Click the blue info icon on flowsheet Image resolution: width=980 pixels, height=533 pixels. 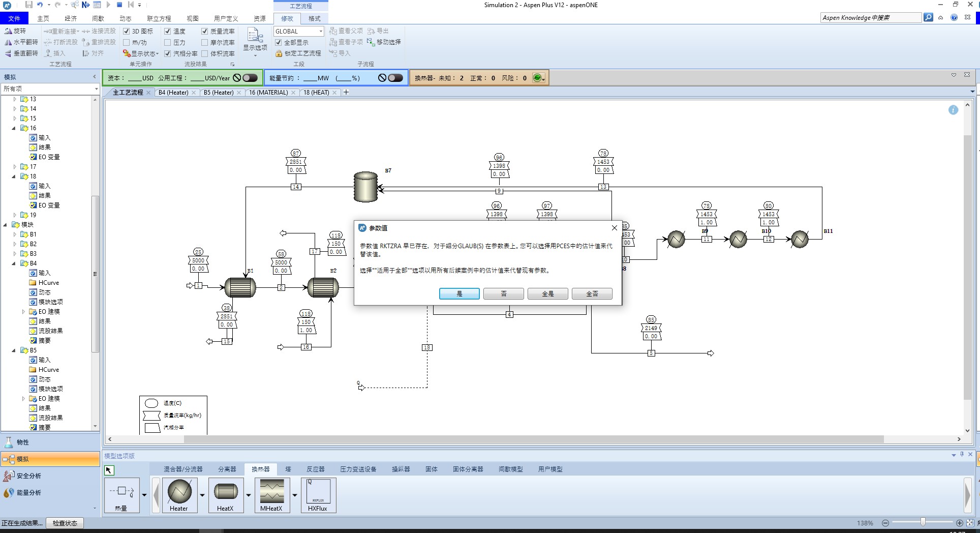tap(953, 110)
